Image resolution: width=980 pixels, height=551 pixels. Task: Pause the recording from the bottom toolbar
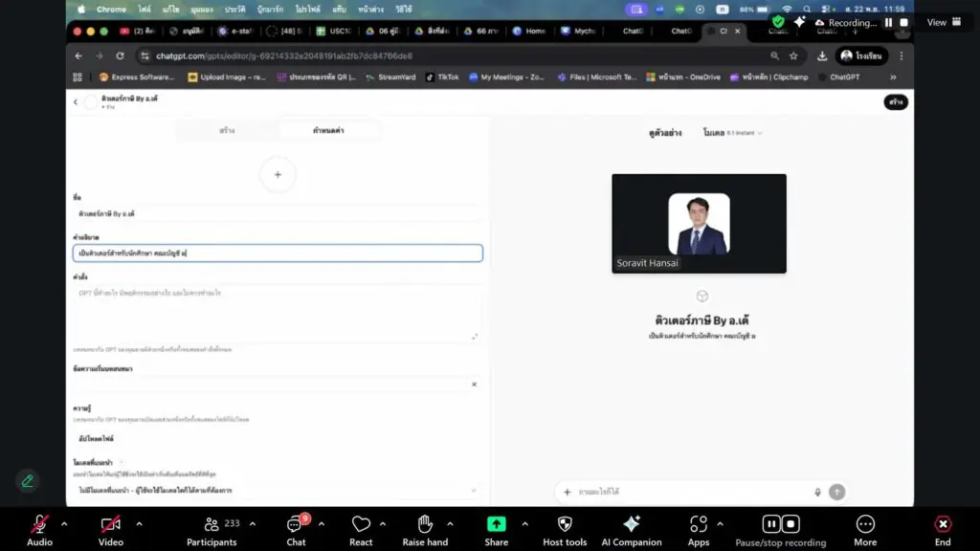point(770,523)
